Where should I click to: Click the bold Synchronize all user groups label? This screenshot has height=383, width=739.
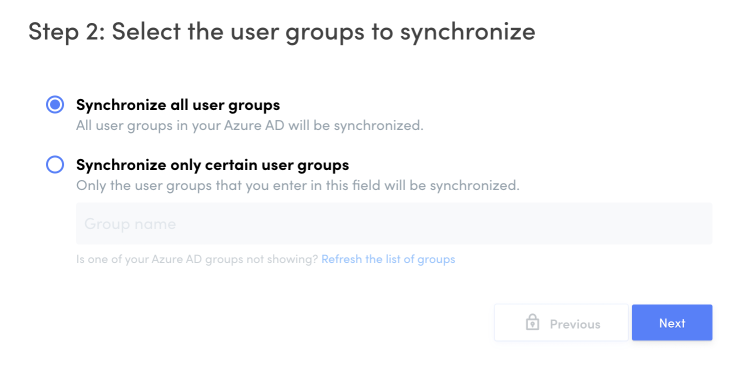[x=178, y=105]
